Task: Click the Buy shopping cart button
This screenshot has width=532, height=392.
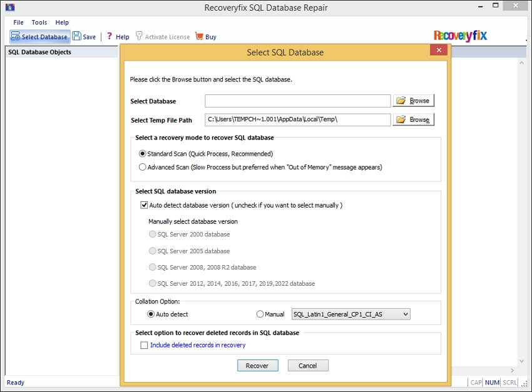Action: coord(206,37)
